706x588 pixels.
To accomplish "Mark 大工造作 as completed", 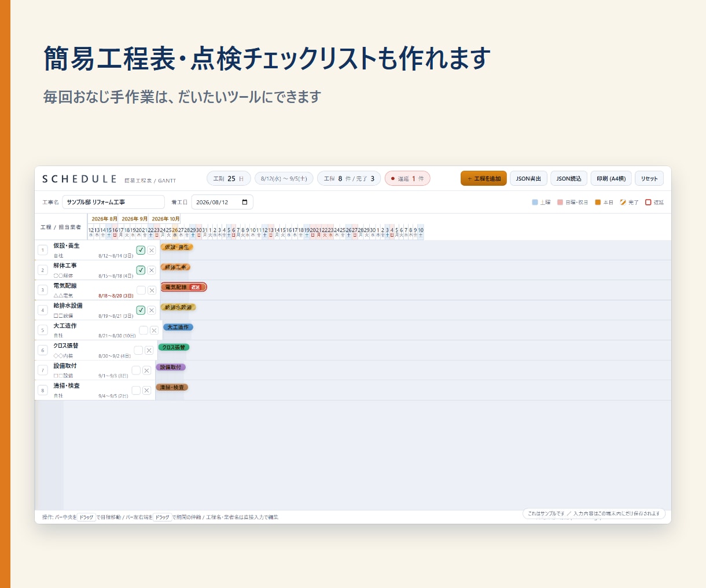I will (x=144, y=330).
